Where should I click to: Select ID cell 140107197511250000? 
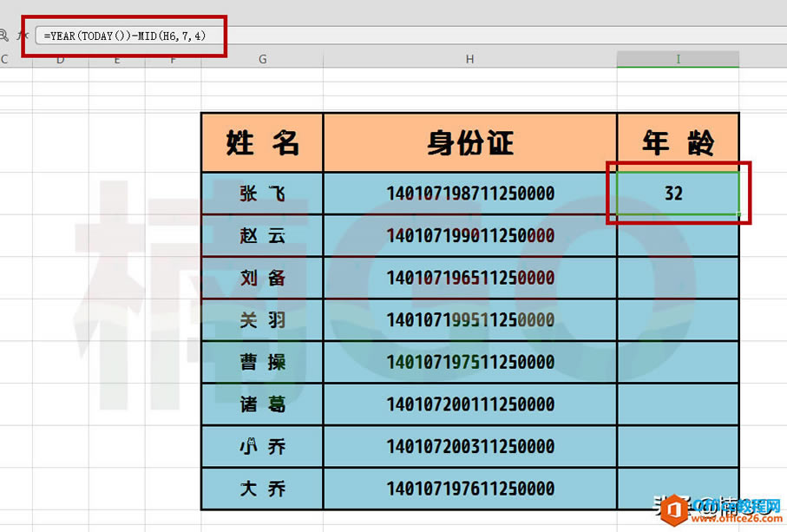[469, 362]
